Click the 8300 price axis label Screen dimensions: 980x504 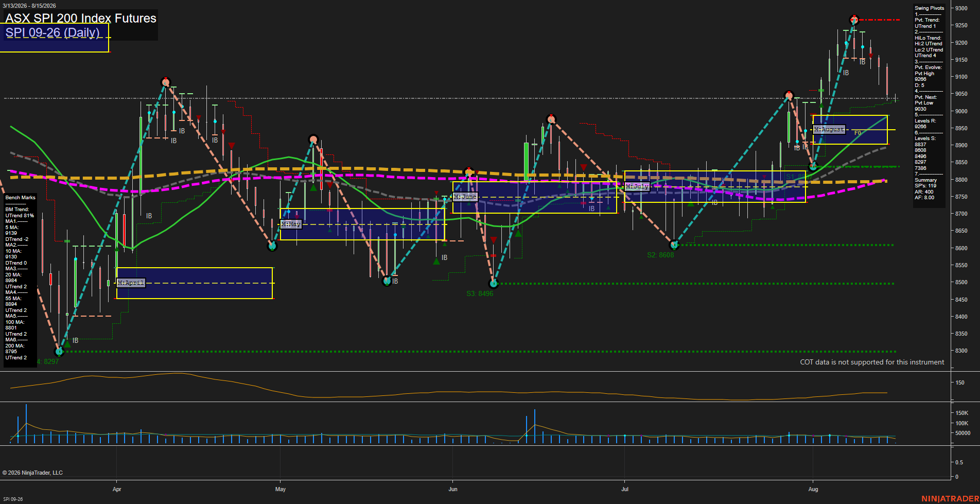pyautogui.click(x=961, y=351)
